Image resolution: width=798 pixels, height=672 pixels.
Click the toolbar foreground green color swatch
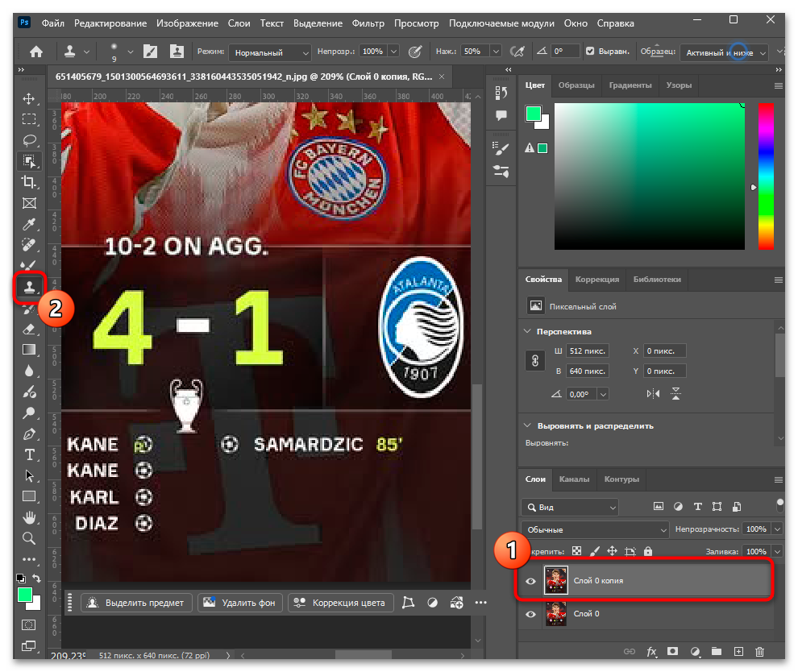(x=24, y=595)
